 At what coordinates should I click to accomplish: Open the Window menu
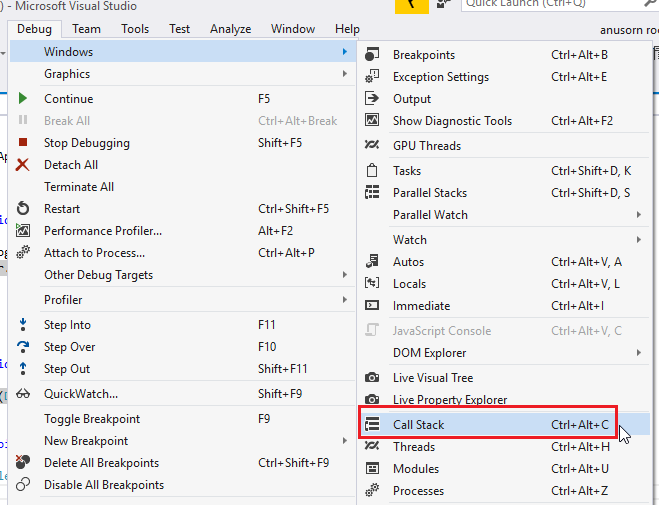point(293,29)
